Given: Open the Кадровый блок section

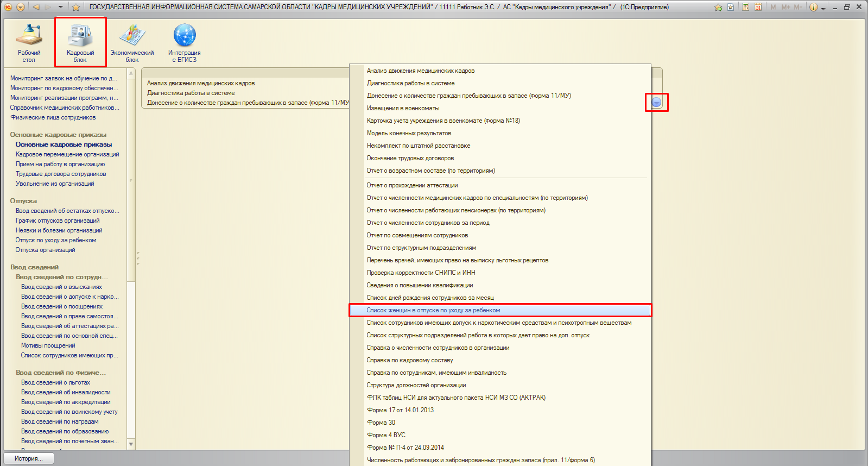Looking at the screenshot, I should [80, 41].
